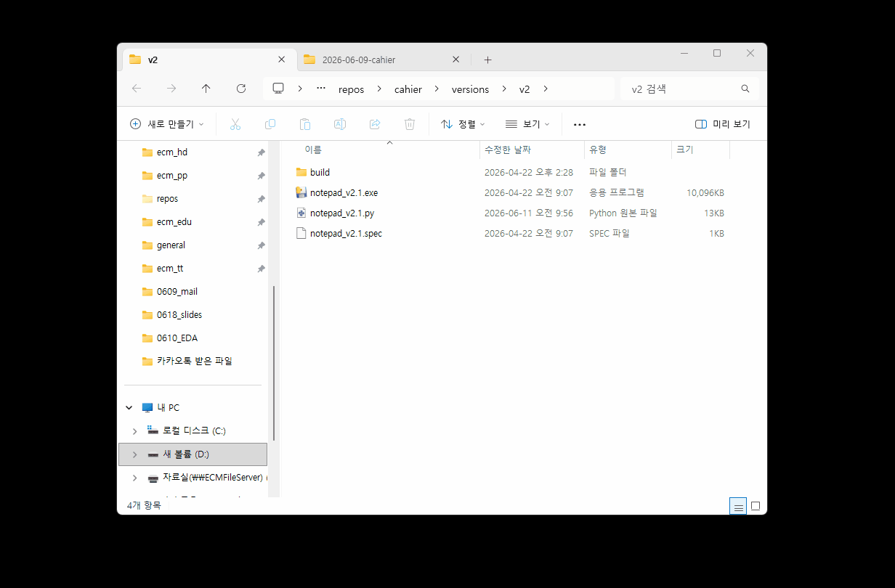Open ecm_pp in the navigation pane
The height and width of the screenshot is (588, 895).
[172, 176]
